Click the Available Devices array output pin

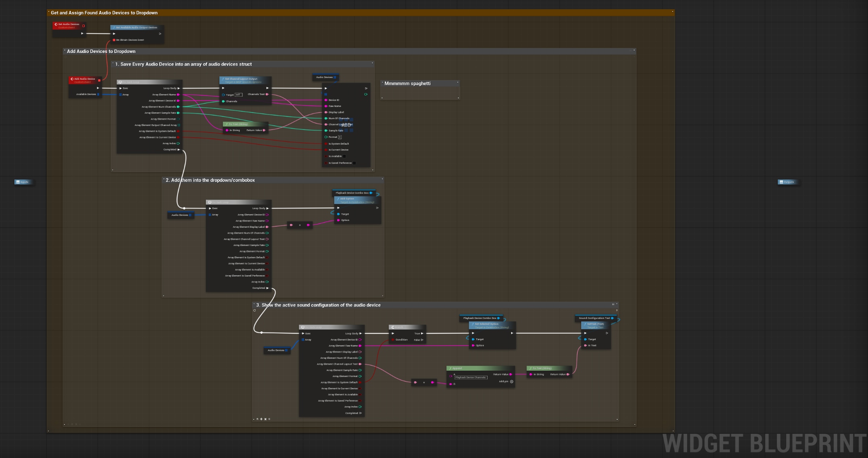[98, 94]
